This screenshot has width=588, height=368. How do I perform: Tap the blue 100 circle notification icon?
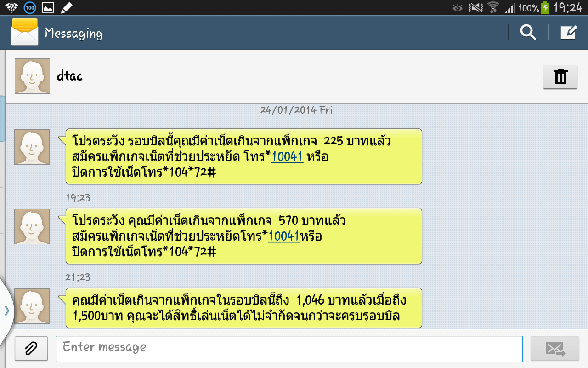pos(29,8)
